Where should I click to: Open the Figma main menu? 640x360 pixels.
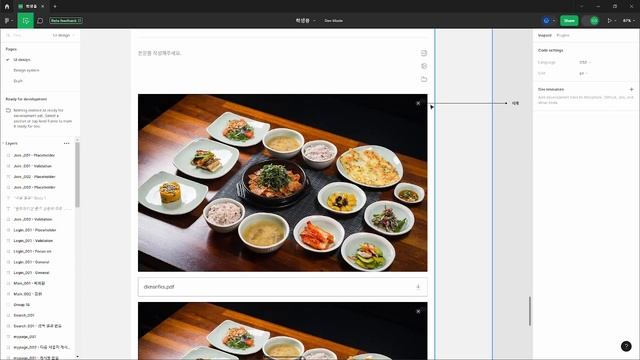coord(7,20)
